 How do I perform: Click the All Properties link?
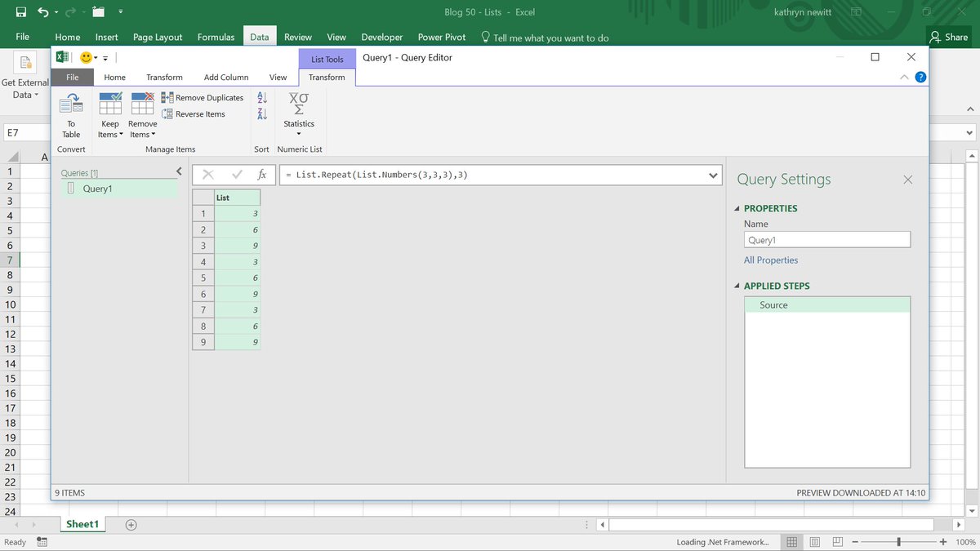(x=770, y=260)
